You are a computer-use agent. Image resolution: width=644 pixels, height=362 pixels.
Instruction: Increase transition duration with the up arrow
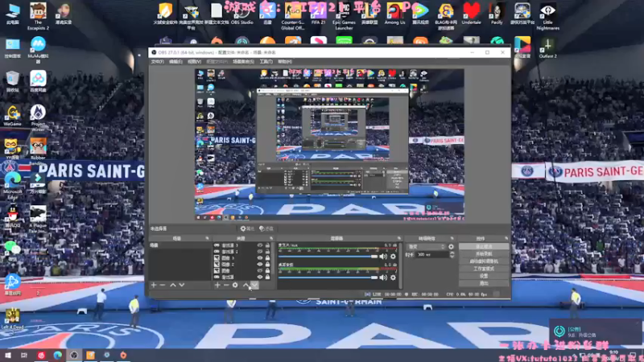(452, 253)
